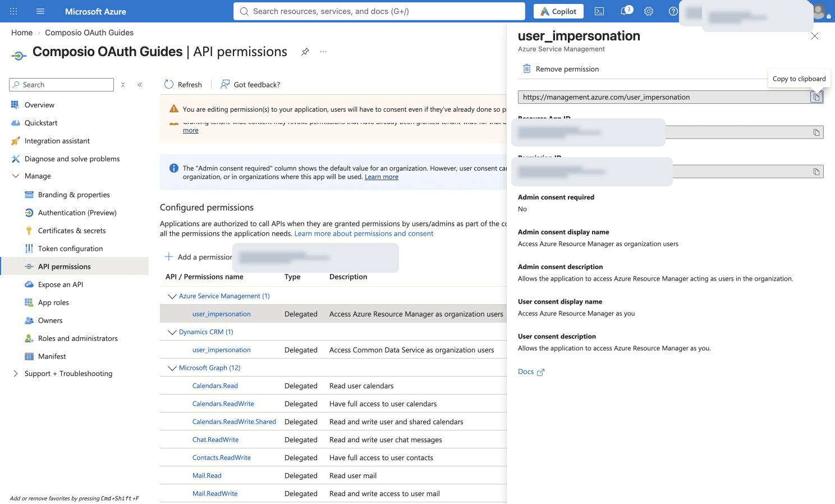Open Azure Service Management user_impersonation permission
The width and height of the screenshot is (835, 504).
tap(221, 314)
